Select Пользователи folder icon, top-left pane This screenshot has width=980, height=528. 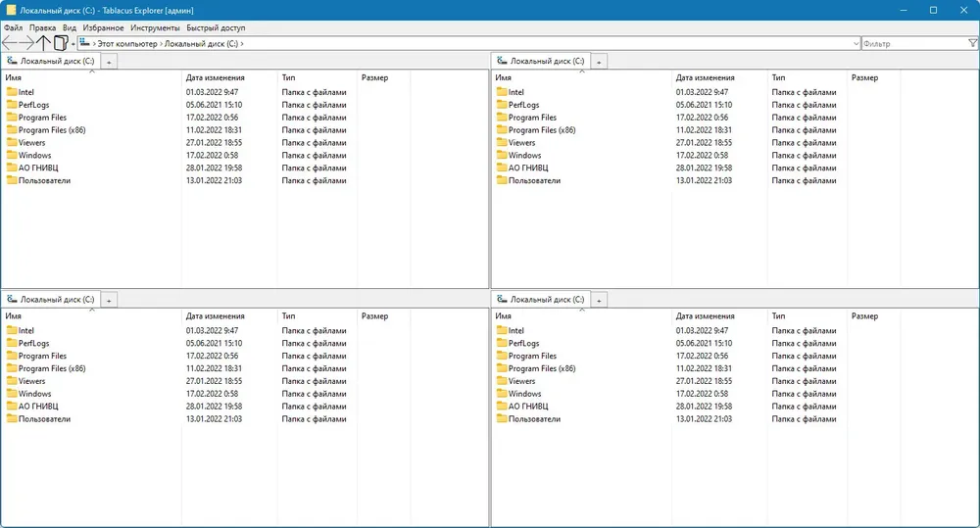[x=12, y=180]
